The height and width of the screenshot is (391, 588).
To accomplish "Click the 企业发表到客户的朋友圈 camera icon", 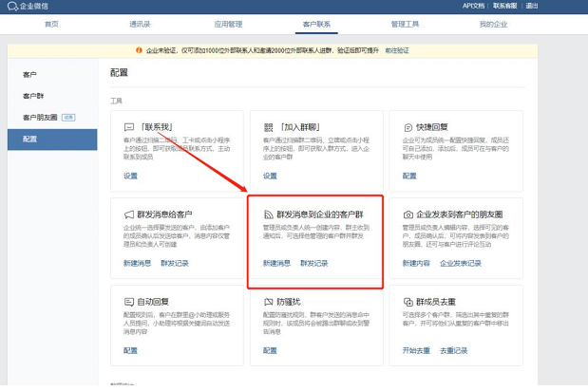I will [408, 214].
